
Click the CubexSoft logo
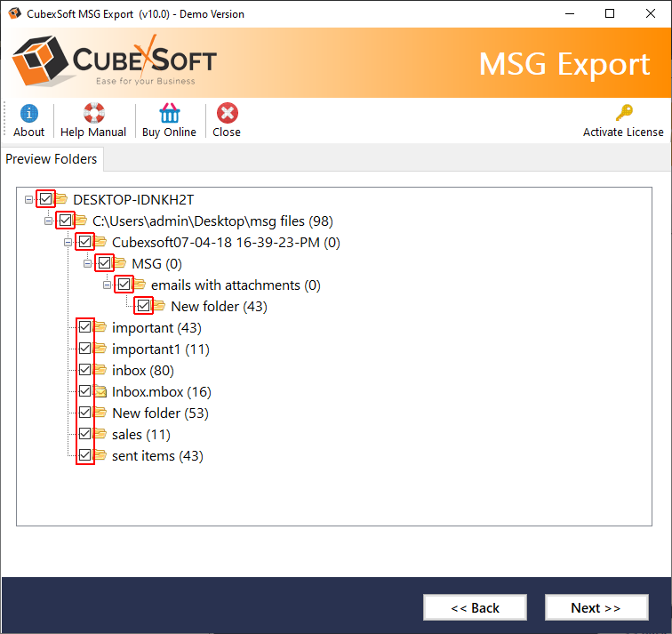pos(116,64)
